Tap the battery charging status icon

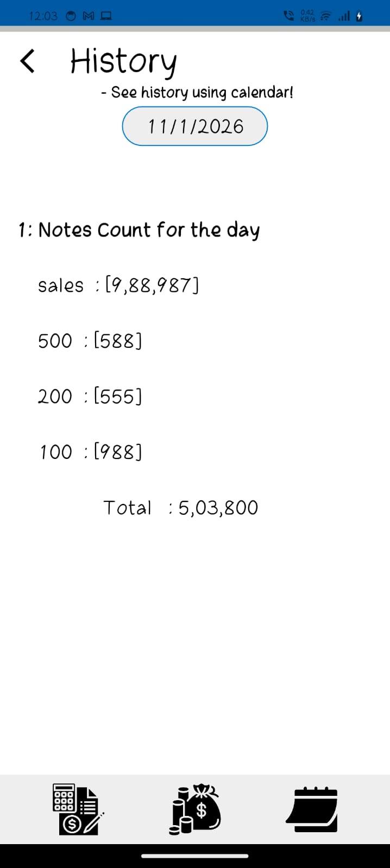358,16
